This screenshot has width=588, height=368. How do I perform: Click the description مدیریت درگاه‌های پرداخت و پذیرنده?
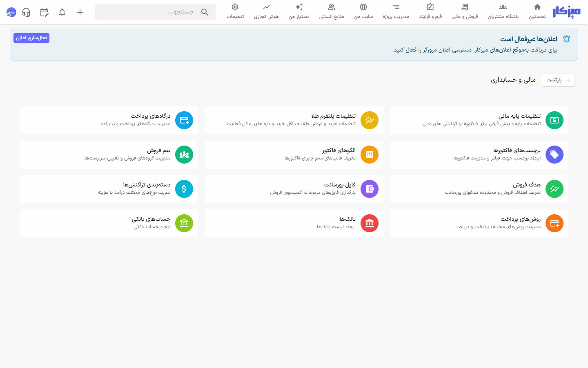click(136, 124)
